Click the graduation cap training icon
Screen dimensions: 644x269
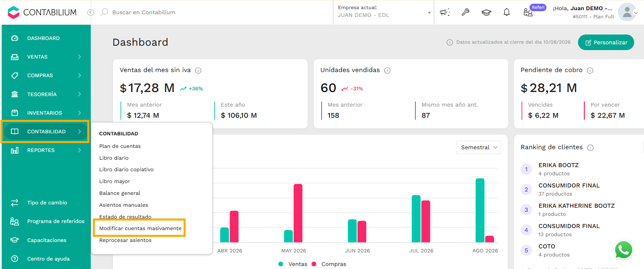[x=486, y=13]
